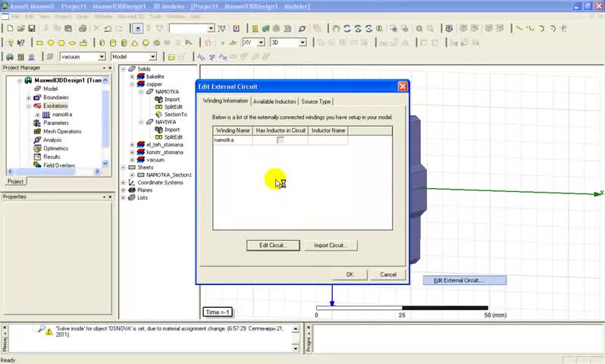Select the Pan hand tool

coord(336,29)
